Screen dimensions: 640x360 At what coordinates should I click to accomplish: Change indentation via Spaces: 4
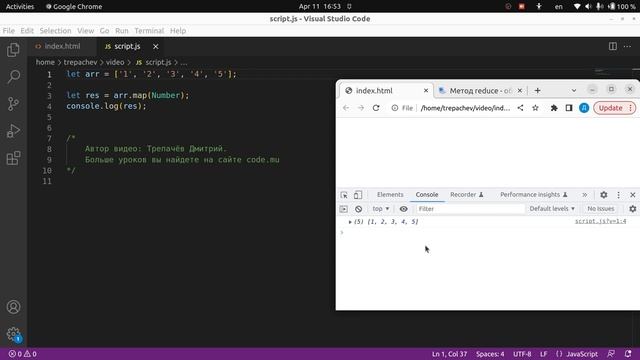coord(490,354)
